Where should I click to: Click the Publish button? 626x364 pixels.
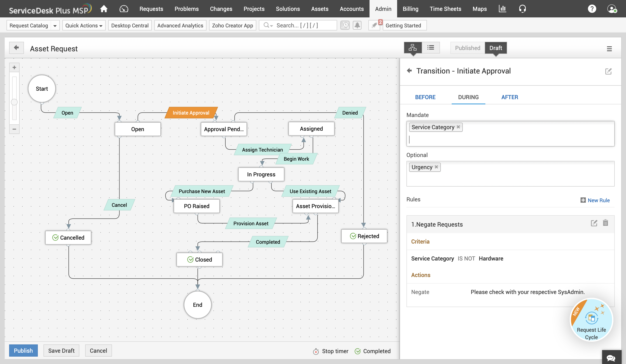point(23,351)
